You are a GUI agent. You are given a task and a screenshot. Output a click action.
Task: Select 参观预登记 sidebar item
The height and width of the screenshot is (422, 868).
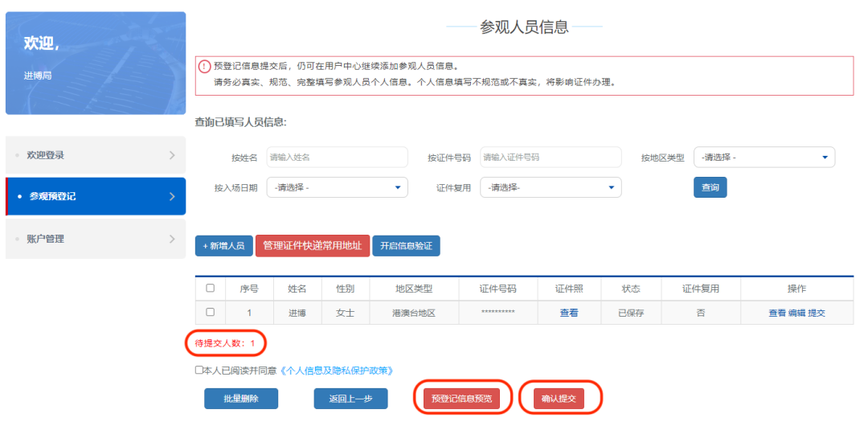(95, 196)
